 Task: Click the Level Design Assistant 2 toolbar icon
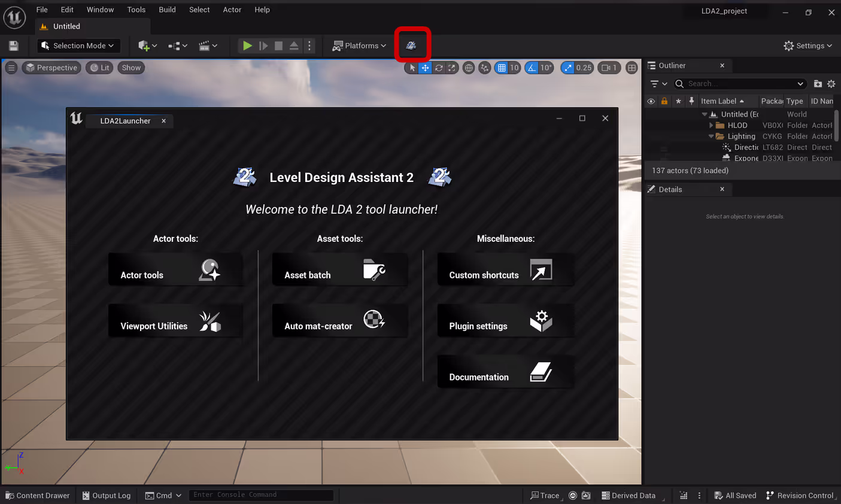click(x=411, y=45)
